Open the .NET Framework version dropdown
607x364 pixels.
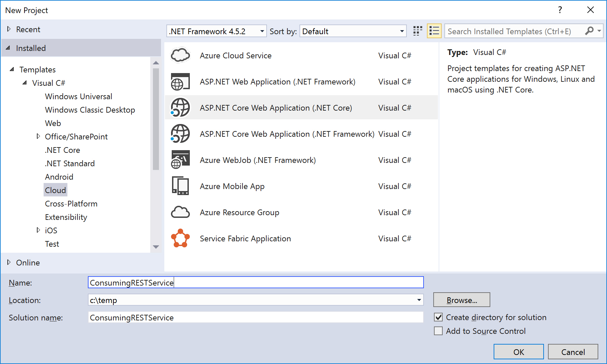pos(217,31)
